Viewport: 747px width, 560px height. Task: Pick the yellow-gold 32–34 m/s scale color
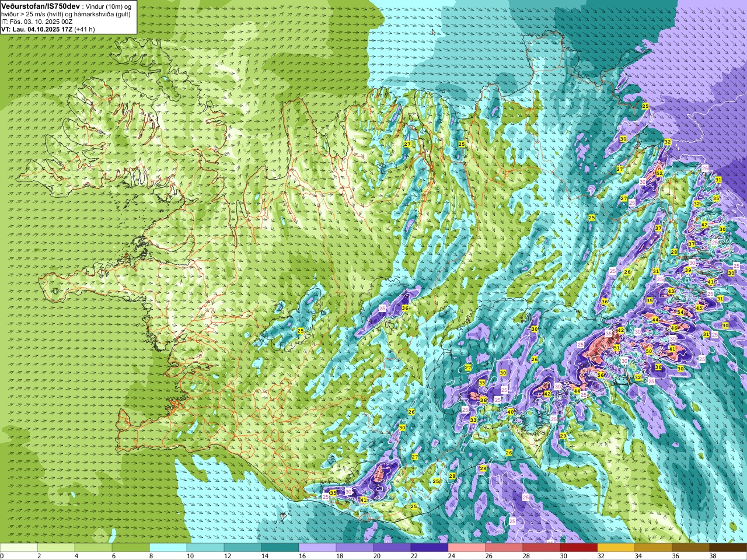tap(616, 548)
